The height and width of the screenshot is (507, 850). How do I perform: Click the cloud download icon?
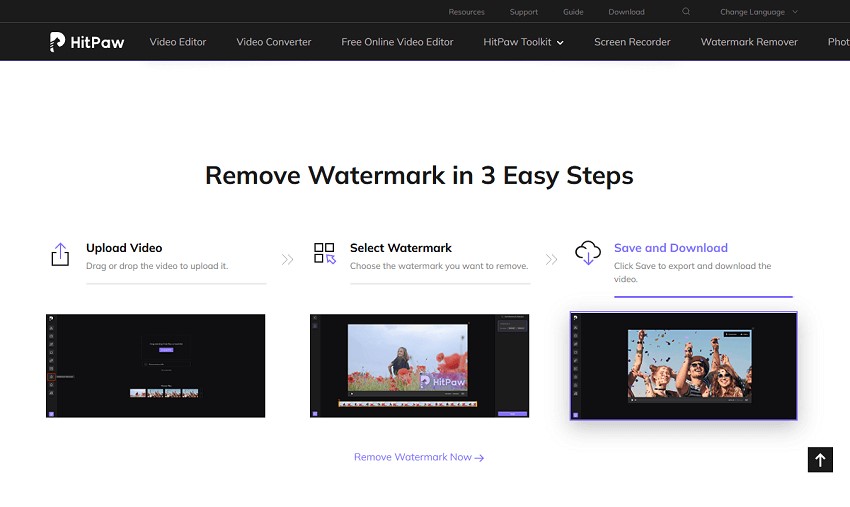[x=588, y=253]
